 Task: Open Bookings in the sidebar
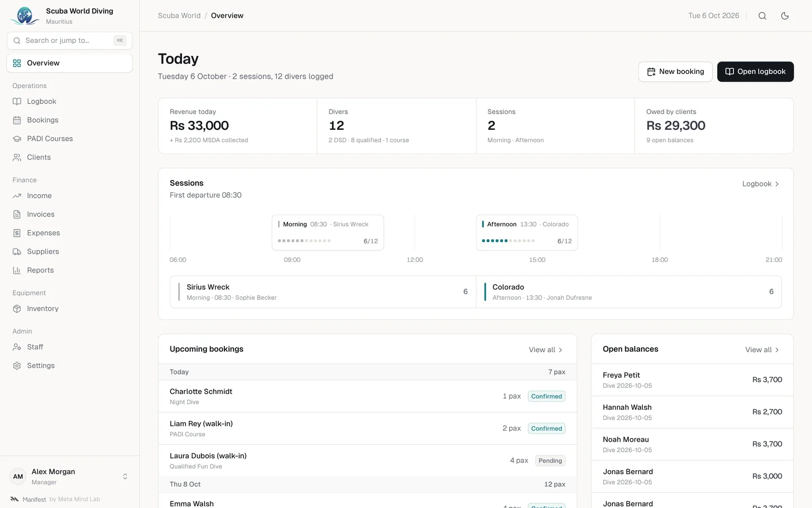(x=69, y=120)
